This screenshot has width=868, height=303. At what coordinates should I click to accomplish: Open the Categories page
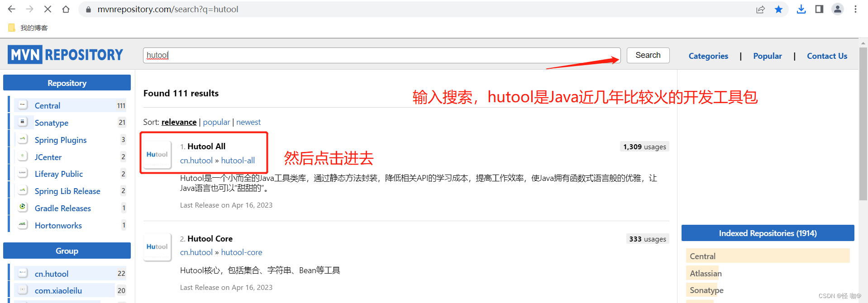[x=708, y=56]
